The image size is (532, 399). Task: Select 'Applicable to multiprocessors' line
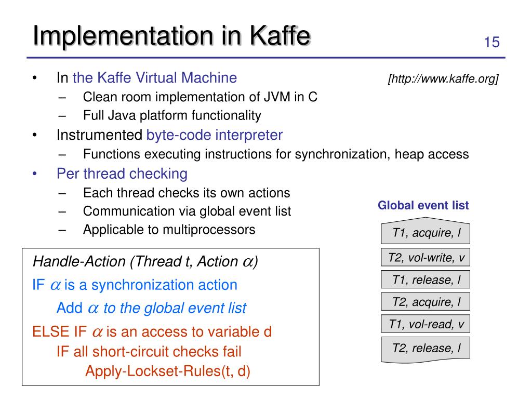169,230
